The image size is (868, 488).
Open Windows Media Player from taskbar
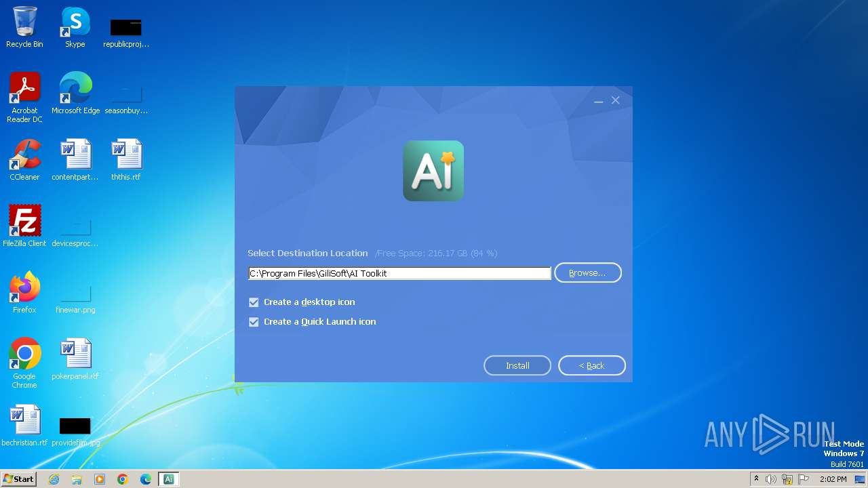point(100,479)
